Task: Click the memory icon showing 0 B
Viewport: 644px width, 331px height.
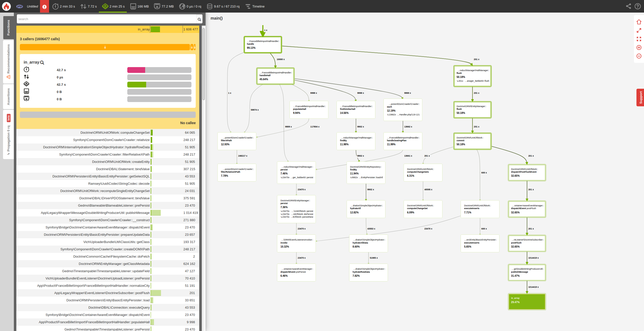Action: [26, 91]
